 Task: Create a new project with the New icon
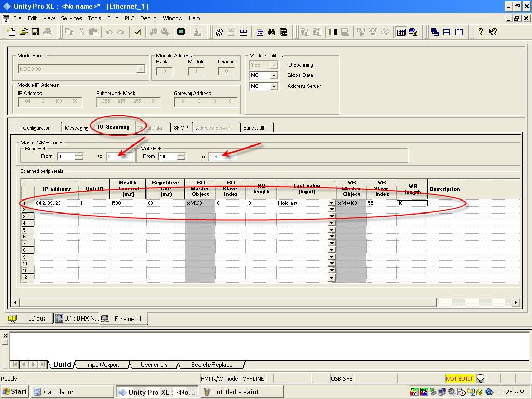(11, 32)
